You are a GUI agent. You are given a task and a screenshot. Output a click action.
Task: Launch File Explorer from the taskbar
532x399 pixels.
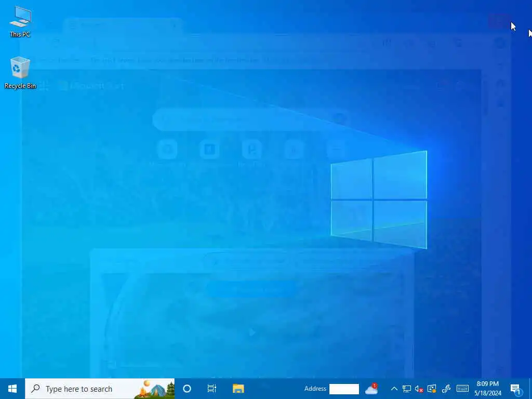pos(238,389)
